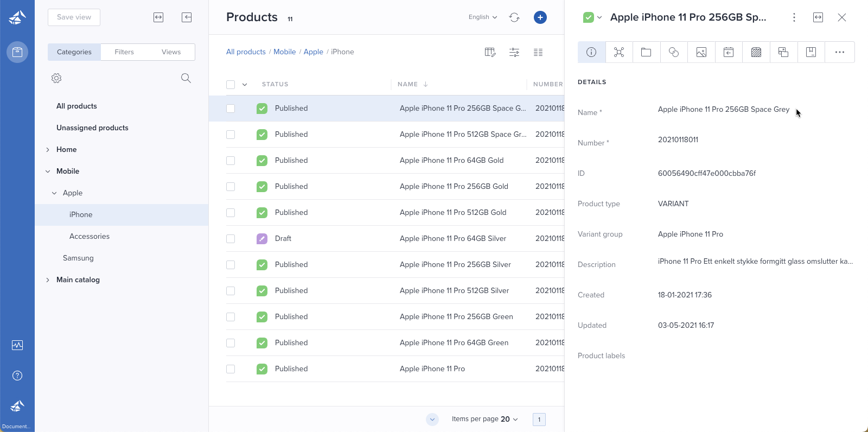The height and width of the screenshot is (432, 868).
Task: Show more tabs via the ellipsis
Action: tap(840, 52)
